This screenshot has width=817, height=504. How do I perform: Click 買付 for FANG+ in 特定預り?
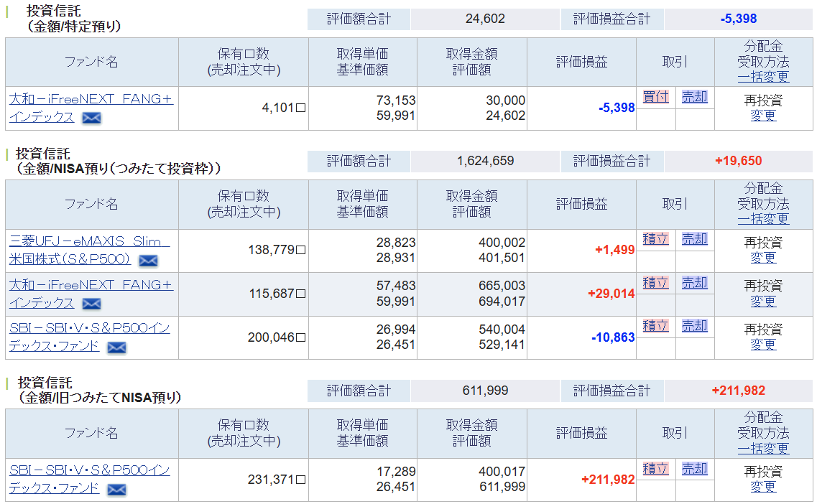[x=655, y=97]
